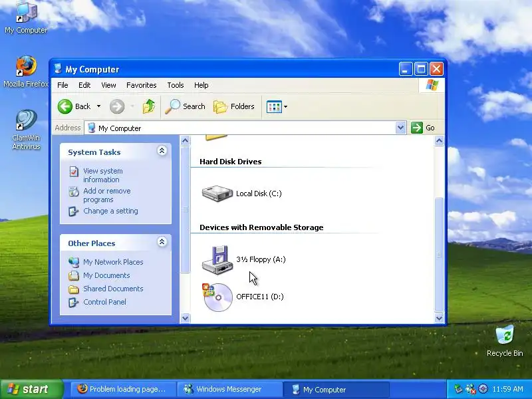Select the ClamWin Antivirus desktop shortcut
The height and width of the screenshot is (399, 532).
coord(26,130)
